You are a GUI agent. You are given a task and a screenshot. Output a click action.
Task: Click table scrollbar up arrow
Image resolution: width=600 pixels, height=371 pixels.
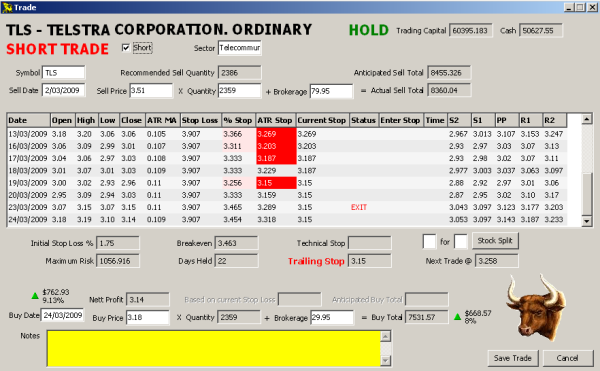click(x=587, y=119)
